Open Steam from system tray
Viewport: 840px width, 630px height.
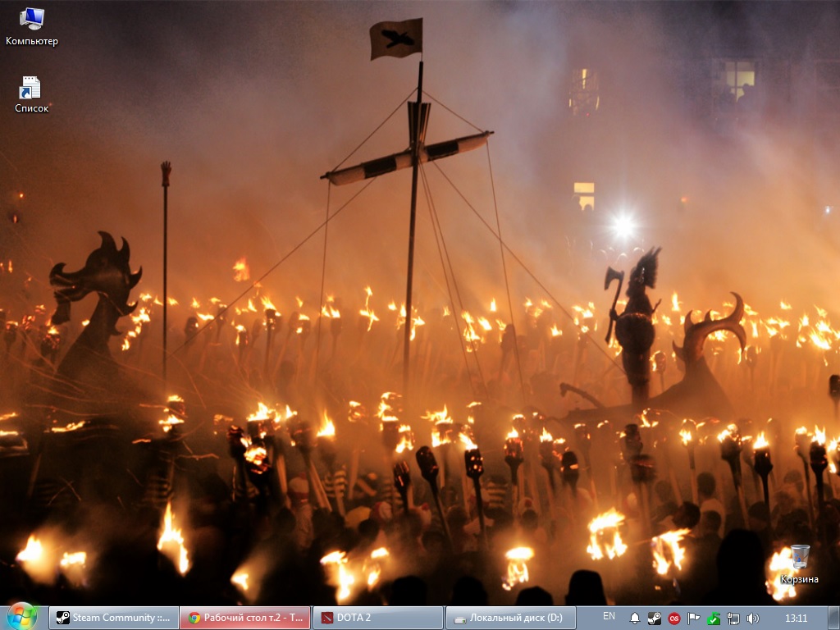coord(654,619)
